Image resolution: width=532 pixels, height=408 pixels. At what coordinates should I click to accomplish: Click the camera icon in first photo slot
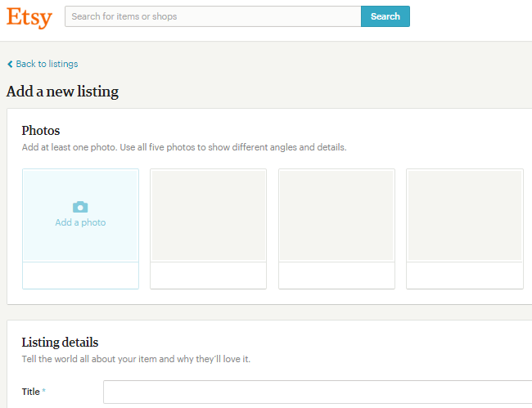pyautogui.click(x=80, y=207)
